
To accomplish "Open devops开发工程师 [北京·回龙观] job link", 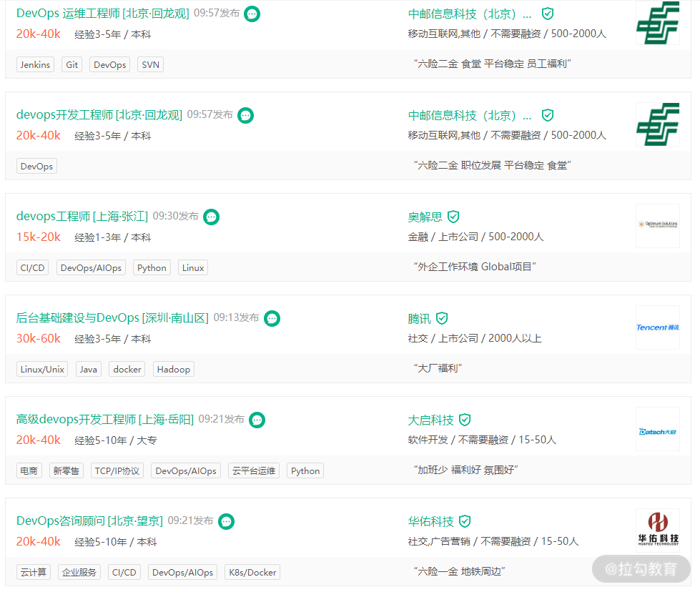I will point(99,114).
